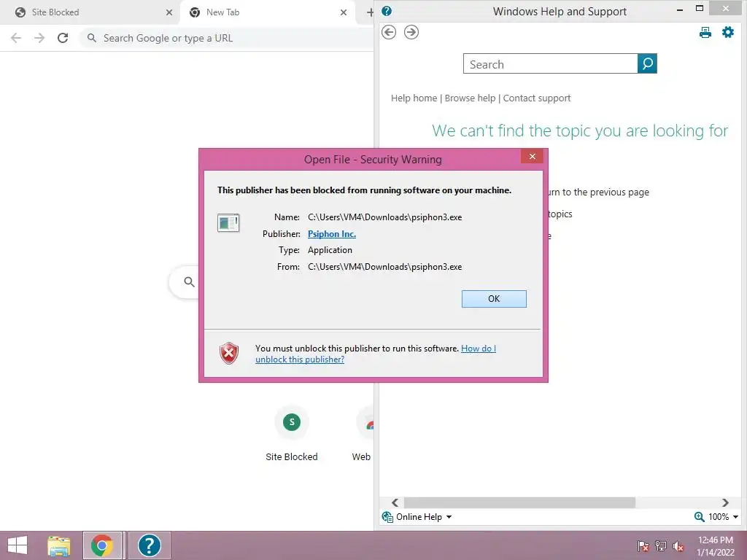Reload the current Chrome page
Image resolution: width=747 pixels, height=560 pixels.
coord(63,38)
